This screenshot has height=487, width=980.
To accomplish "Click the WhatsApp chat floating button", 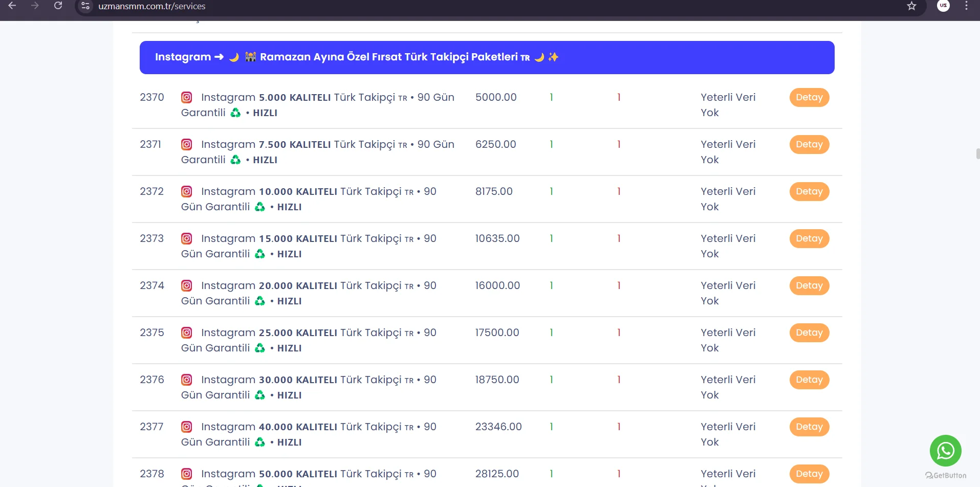I will 945,451.
